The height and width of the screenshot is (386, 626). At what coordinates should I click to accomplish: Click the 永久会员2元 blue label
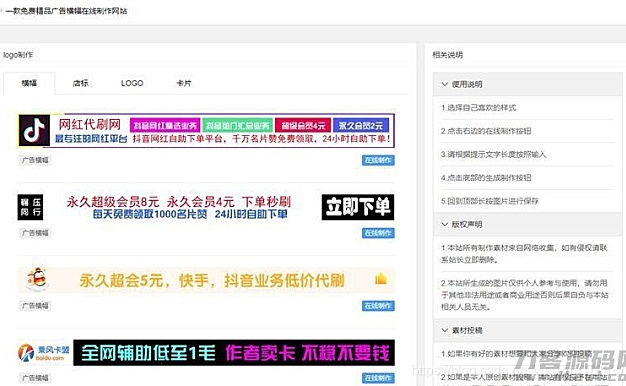361,126
